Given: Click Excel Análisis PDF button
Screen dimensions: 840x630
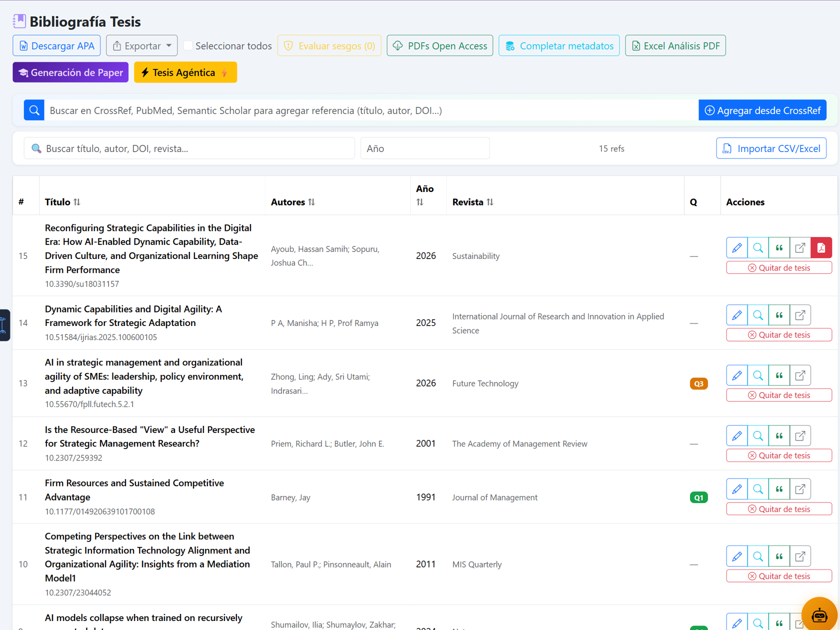Looking at the screenshot, I should point(675,45).
